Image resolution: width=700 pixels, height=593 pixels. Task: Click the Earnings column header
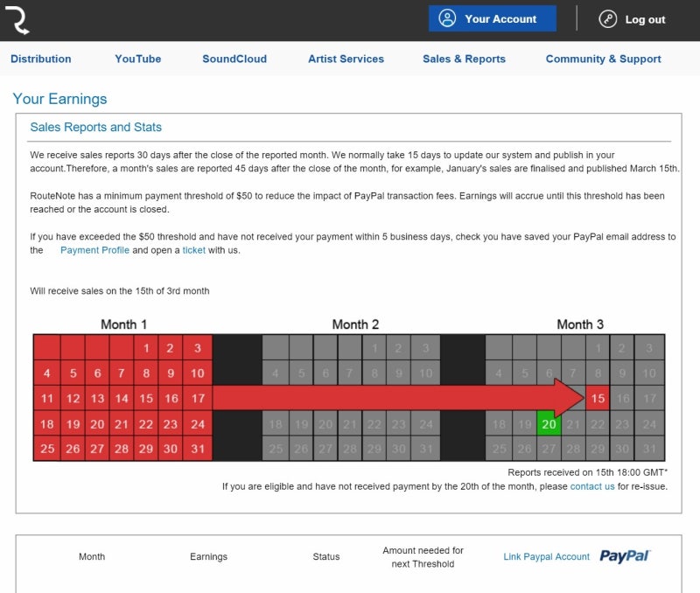[x=208, y=556]
